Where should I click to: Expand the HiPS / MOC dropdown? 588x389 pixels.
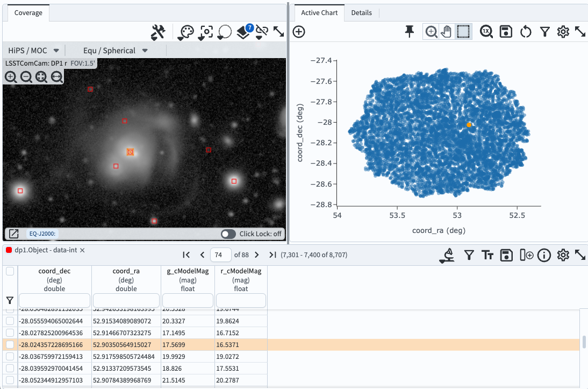click(x=33, y=51)
